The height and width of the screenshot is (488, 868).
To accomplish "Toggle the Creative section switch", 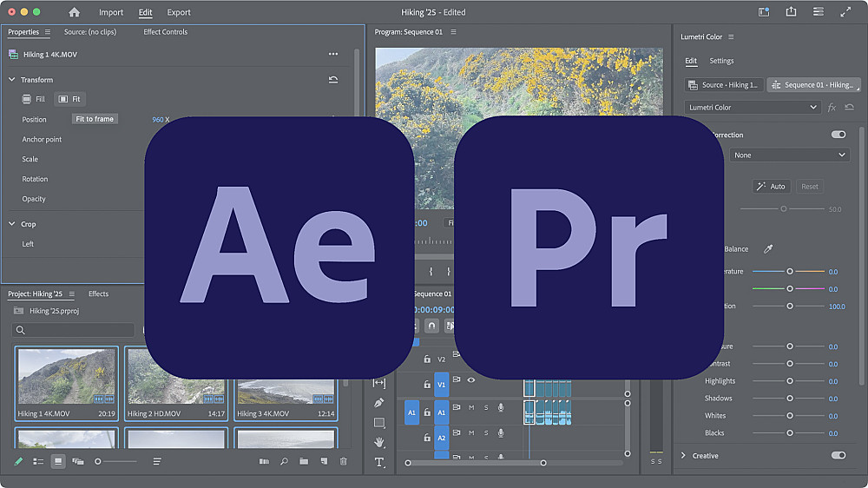I will tap(838, 455).
